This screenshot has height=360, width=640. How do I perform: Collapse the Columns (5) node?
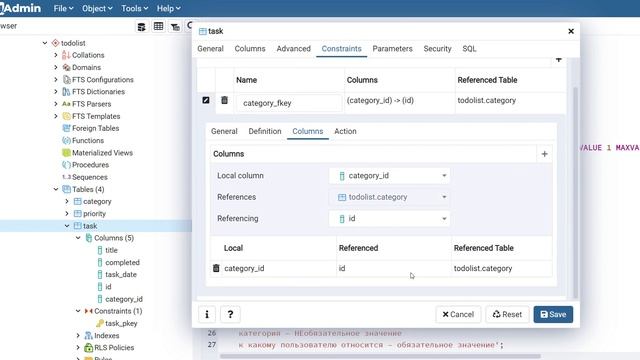click(78, 238)
